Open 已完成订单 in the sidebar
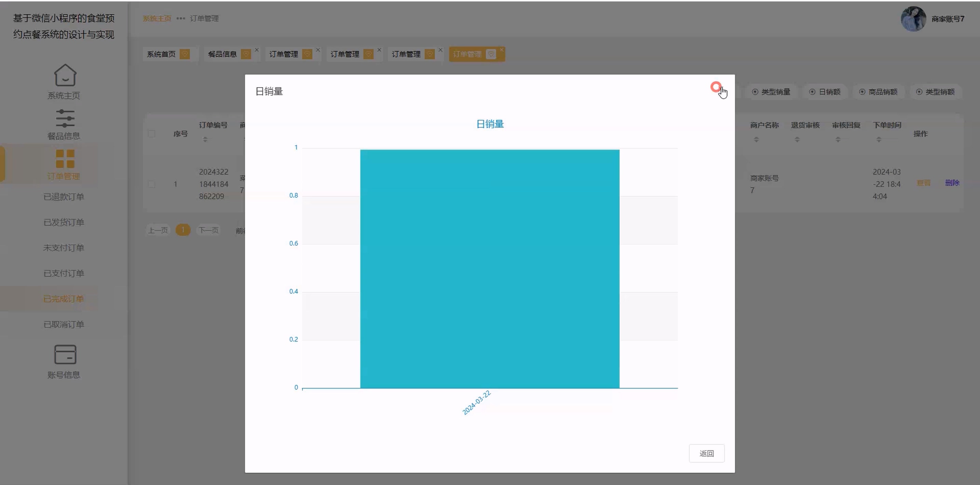 tap(64, 299)
